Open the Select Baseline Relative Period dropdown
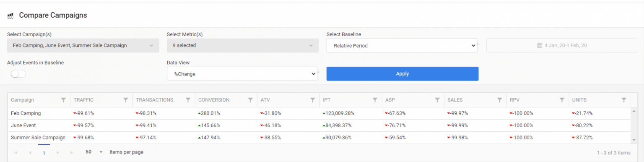 402,45
